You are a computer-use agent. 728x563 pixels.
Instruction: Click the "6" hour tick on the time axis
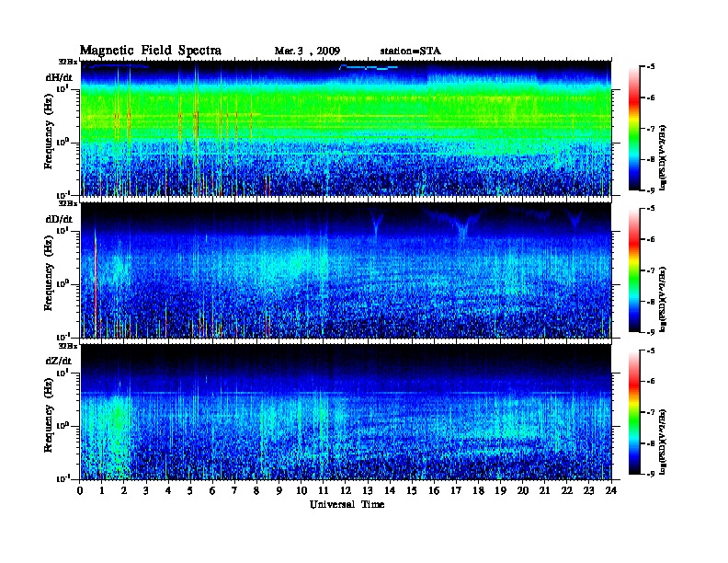coord(212,491)
